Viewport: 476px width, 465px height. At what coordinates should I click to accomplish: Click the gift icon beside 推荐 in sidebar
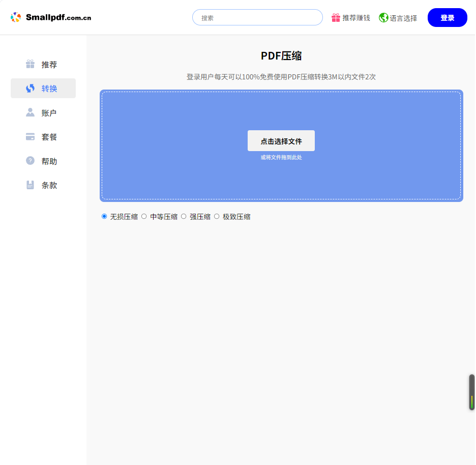click(30, 64)
